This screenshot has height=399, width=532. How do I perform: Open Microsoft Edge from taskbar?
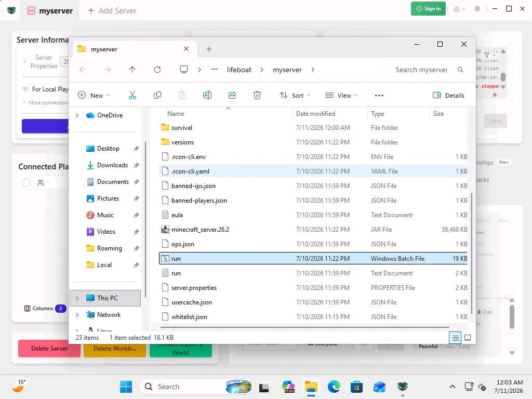pyautogui.click(x=334, y=387)
